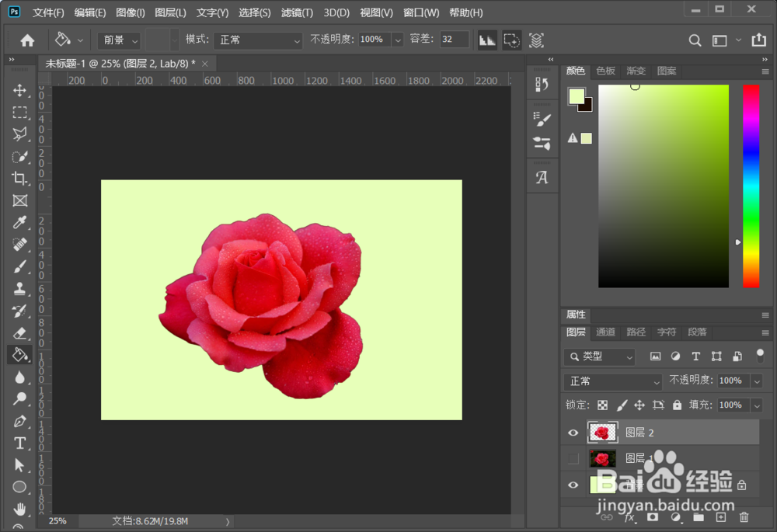Viewport: 777px width, 532px height.
Task: Select the Move tool
Action: 19,91
